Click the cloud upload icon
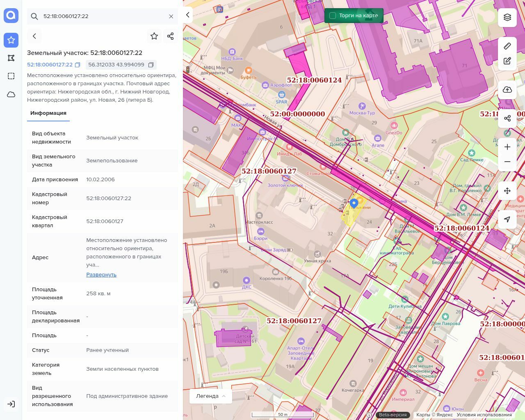 click(x=507, y=90)
